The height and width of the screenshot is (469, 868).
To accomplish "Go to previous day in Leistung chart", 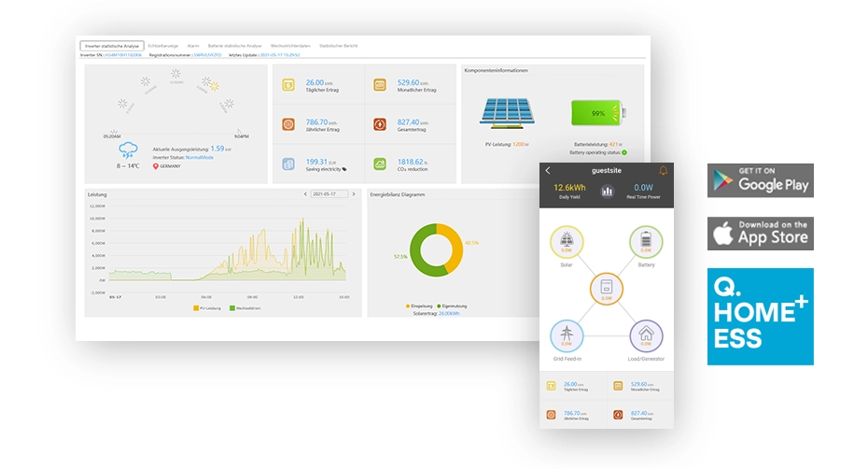I will point(305,194).
